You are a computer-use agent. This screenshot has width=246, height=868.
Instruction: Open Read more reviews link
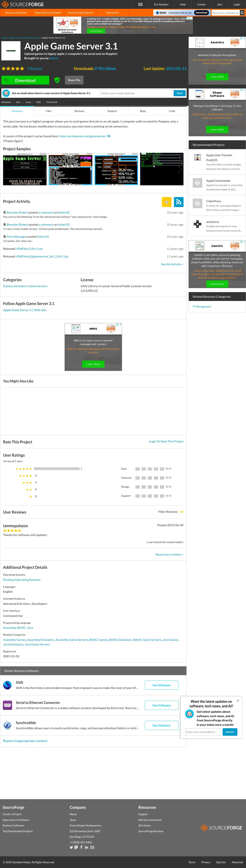pos(170,554)
